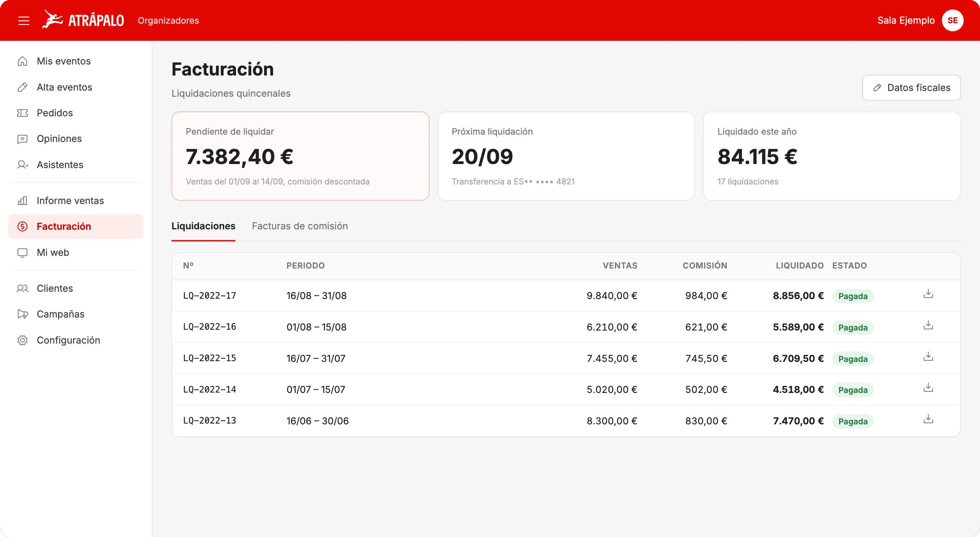The image size is (980, 537).
Task: Download settlement LQ-2022-16
Action: [928, 325]
